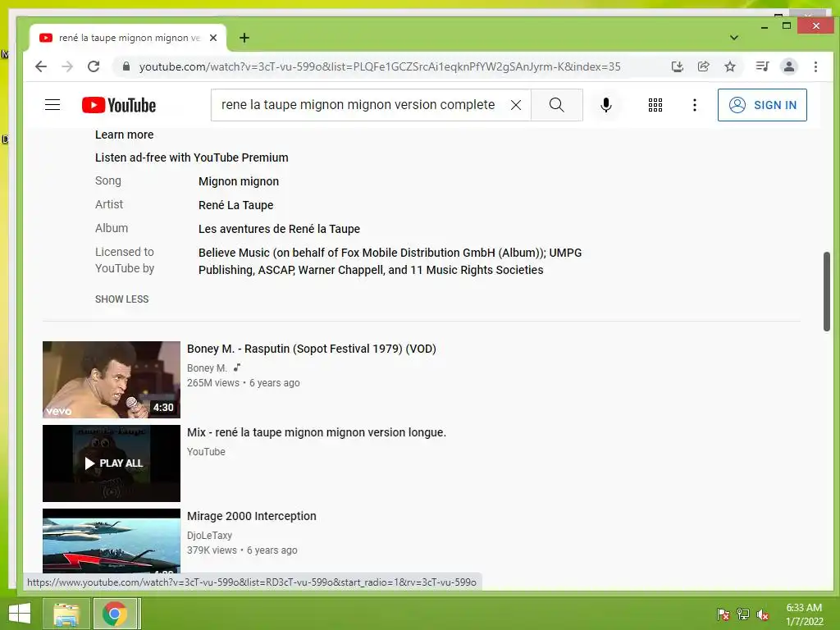Open Boney M. channel name
Viewport: 840px width, 630px height.
207,368
